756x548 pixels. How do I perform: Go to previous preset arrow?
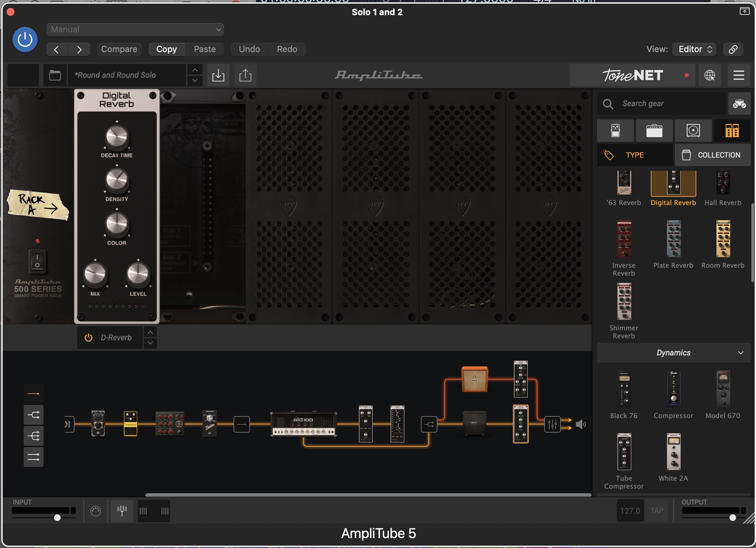point(57,50)
